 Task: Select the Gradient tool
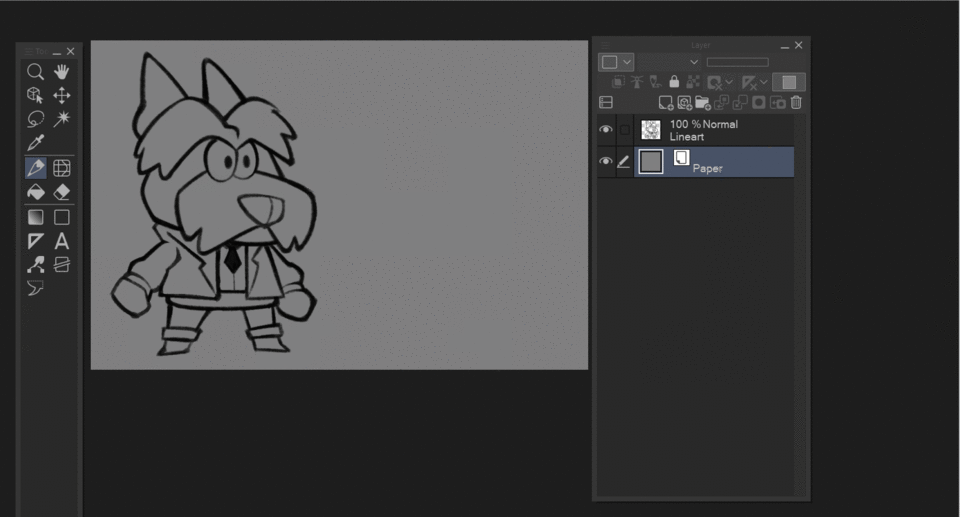pos(36,217)
